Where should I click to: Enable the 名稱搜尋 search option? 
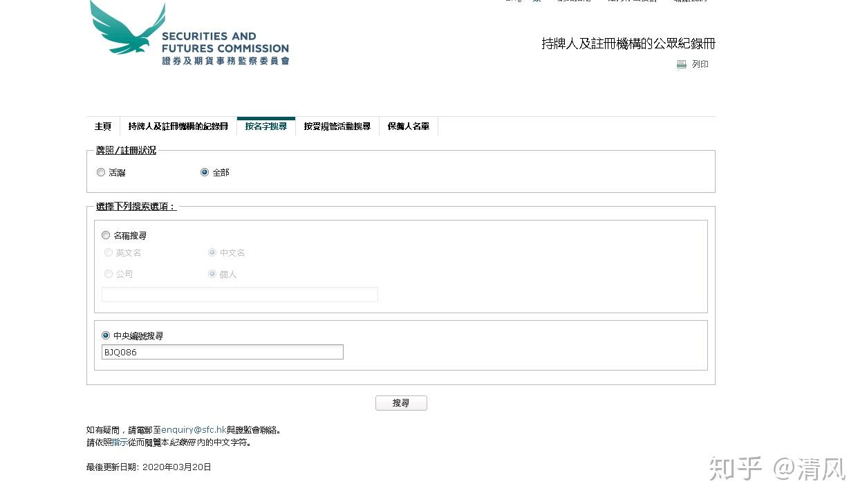coord(105,235)
